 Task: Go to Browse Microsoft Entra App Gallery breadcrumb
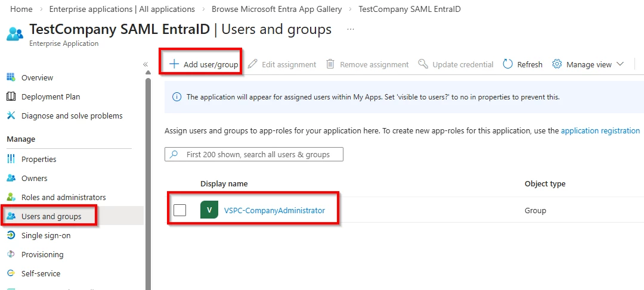coord(277,9)
